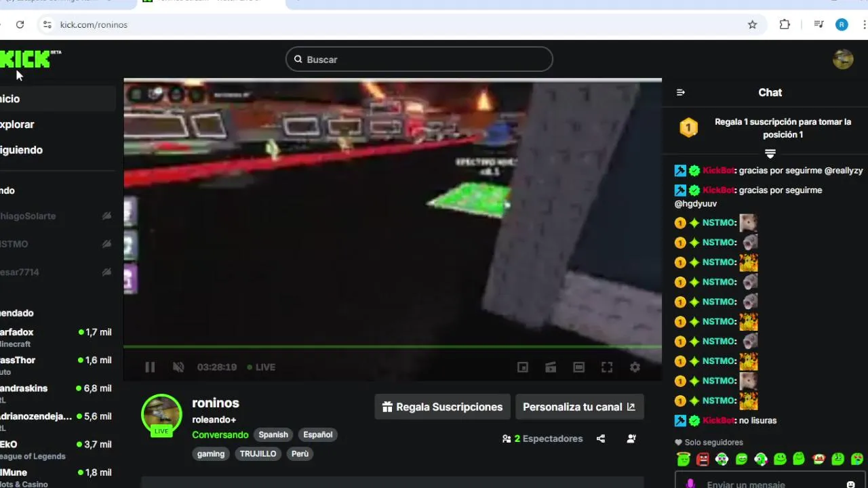Screen dimensions: 868x488
Task: Click the kick.com/roninos address bar
Action: pos(400,24)
